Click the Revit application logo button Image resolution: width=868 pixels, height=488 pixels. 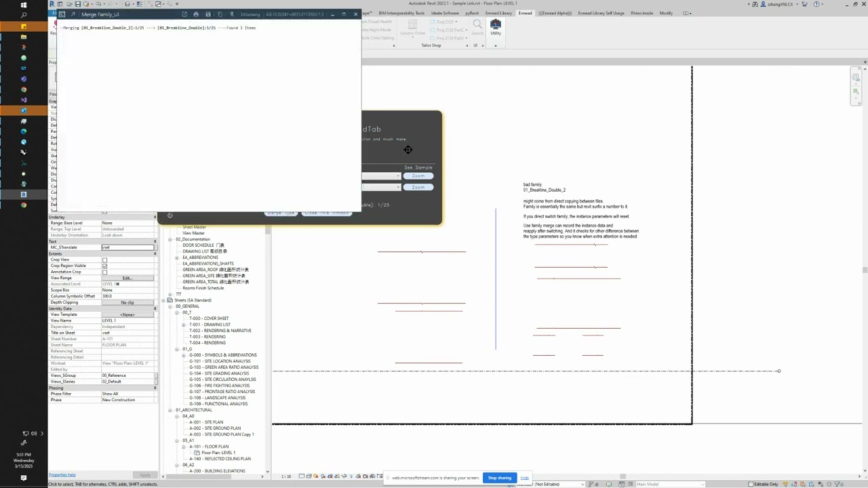tap(52, 4)
